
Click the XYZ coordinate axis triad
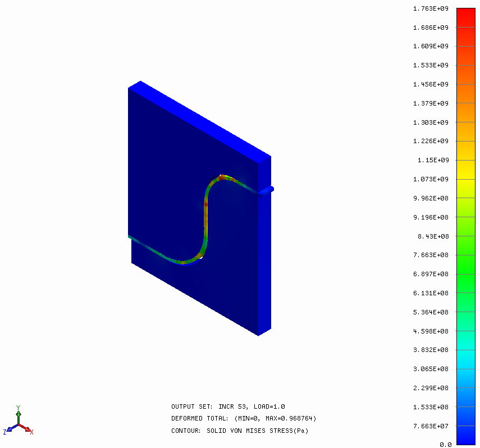coord(19,420)
